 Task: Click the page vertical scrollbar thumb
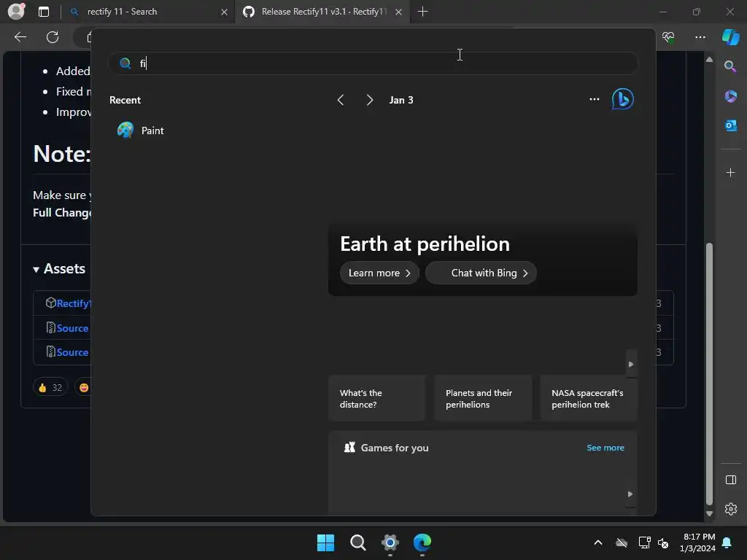tap(709, 374)
